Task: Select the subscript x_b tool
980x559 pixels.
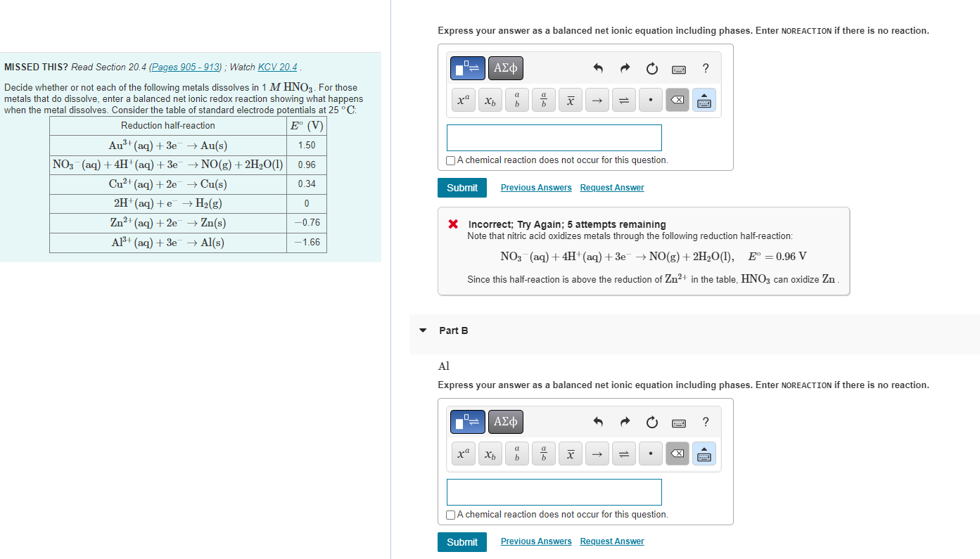Action: [490, 99]
